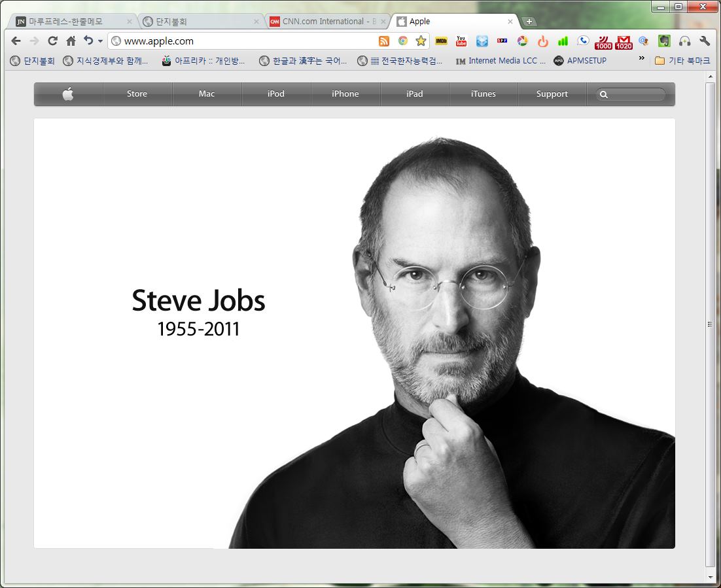Go to the browser home page icon
Viewport: 721px width, 588px height.
71,41
